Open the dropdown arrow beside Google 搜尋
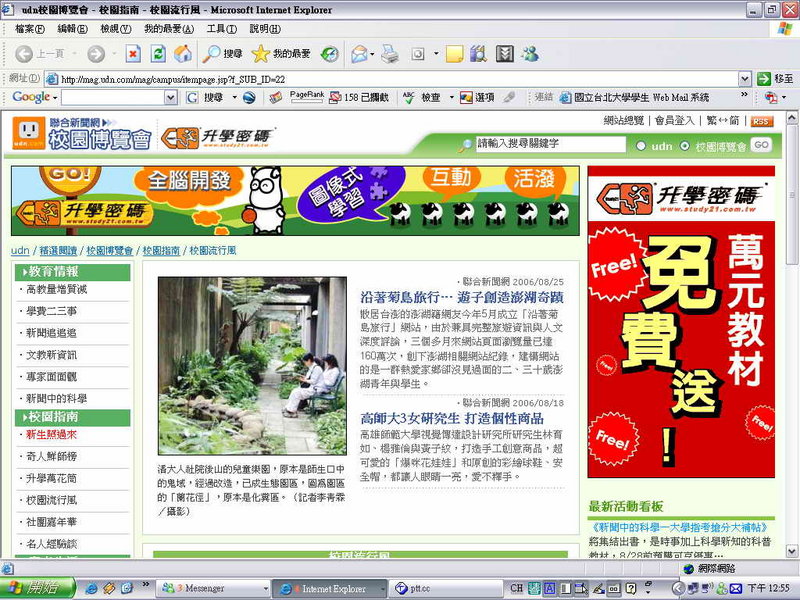This screenshot has width=800, height=600. [235, 97]
